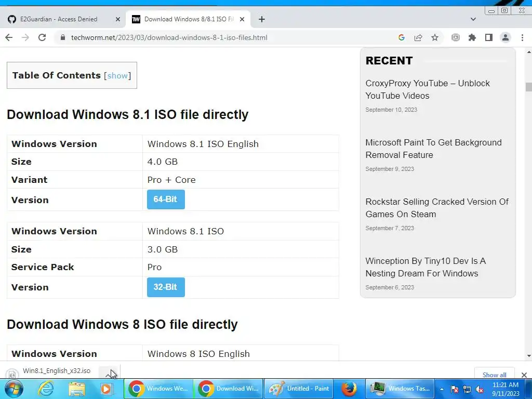Screen dimensions: 532x399
Task: Open Windows Explorer folder in taskbar
Action: tap(77, 389)
